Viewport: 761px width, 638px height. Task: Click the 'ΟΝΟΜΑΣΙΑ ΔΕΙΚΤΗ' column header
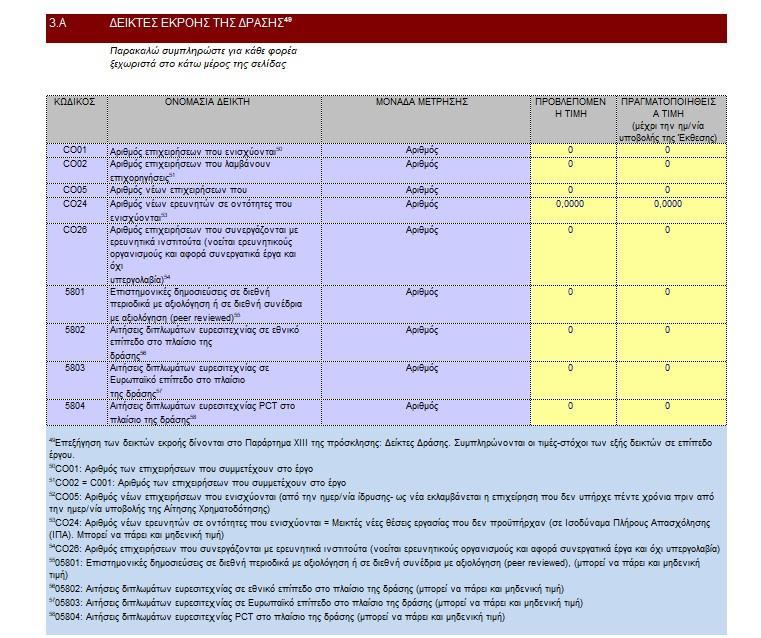(214, 119)
